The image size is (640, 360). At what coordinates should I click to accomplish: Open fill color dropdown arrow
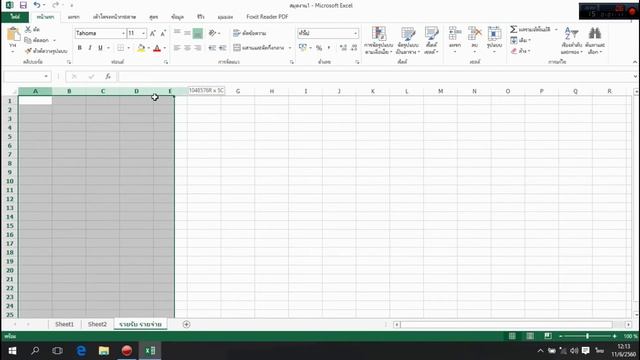click(x=149, y=48)
